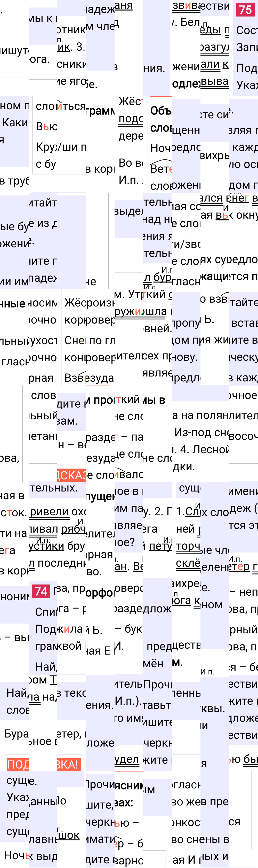
Task: Click the text "во снены в"
Action: pos(200,839)
